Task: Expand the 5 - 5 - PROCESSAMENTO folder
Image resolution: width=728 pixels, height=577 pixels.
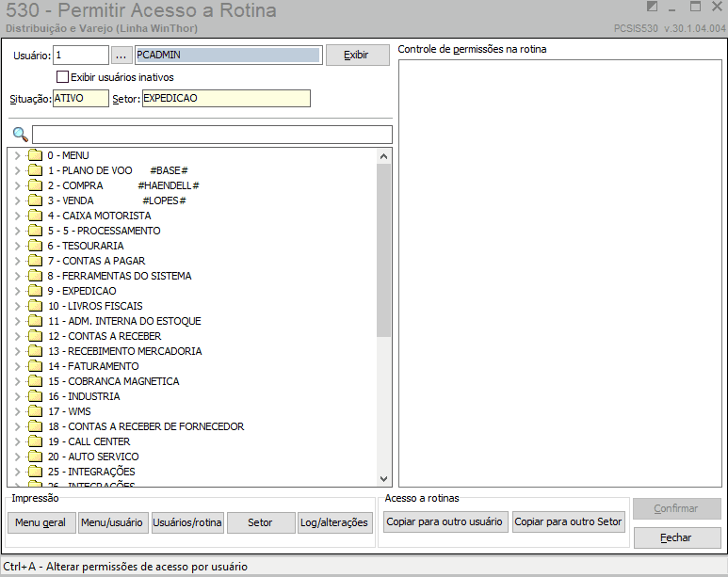Action: 17,231
